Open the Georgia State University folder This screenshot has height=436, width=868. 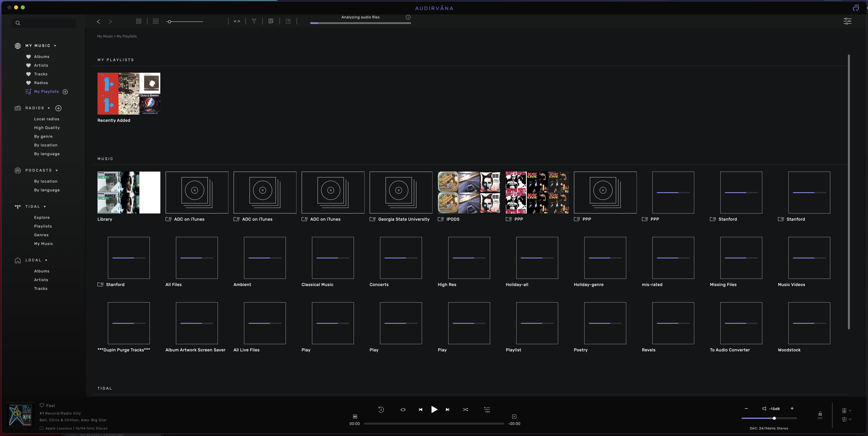[x=401, y=192]
